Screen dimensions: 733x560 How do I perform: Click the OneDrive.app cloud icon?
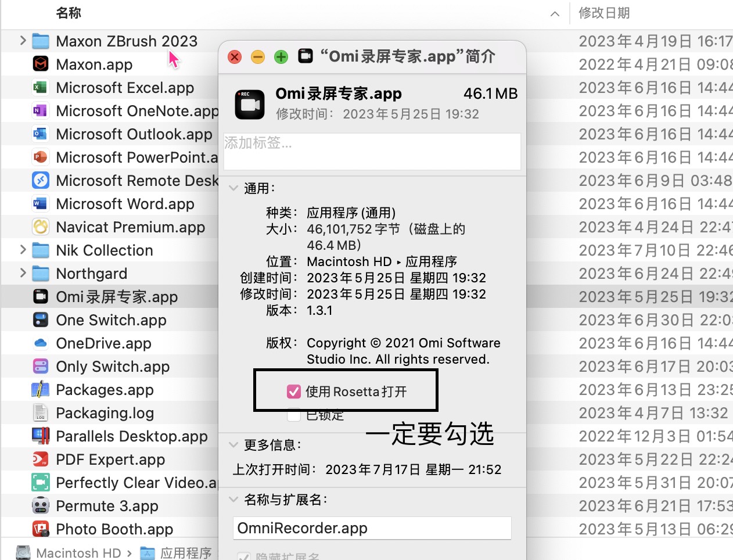(39, 343)
